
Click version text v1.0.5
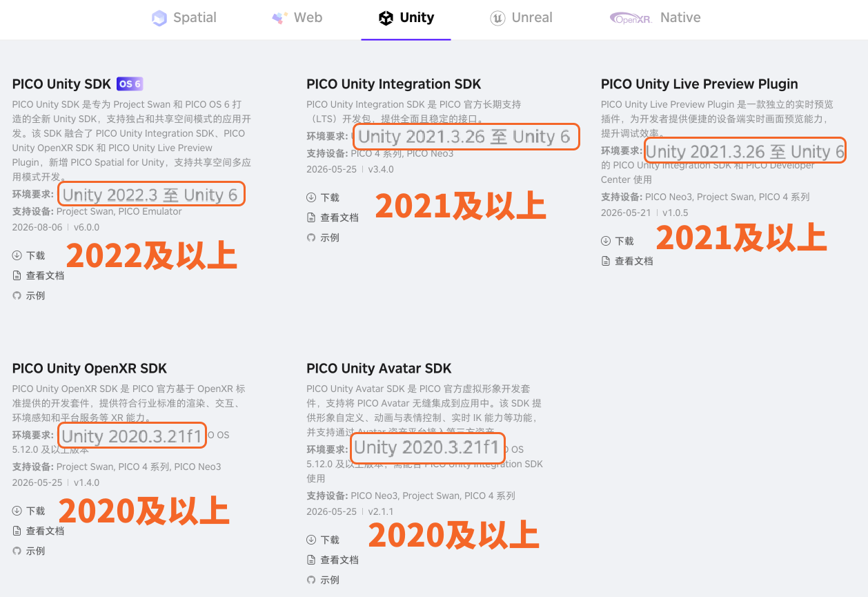click(675, 213)
